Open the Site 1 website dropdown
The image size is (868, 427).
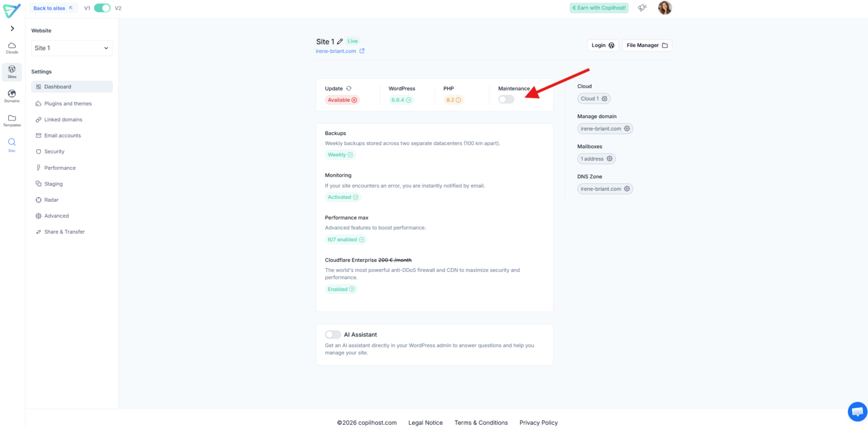click(72, 48)
